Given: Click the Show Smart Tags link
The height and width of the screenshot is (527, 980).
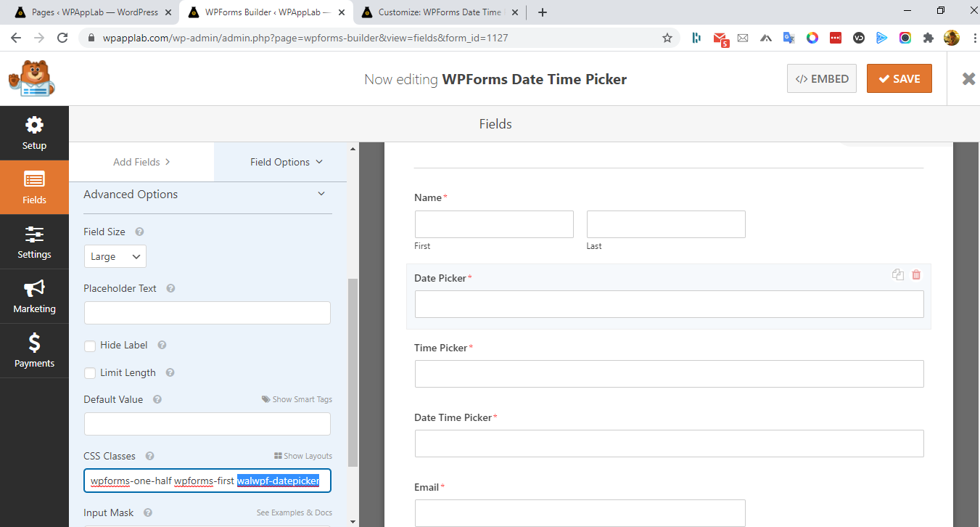Looking at the screenshot, I should (x=297, y=400).
